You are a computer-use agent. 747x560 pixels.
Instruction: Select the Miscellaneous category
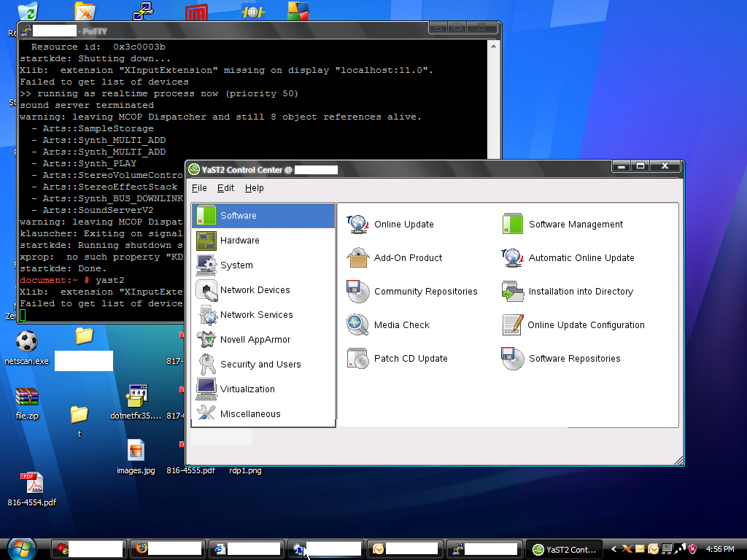(263, 414)
